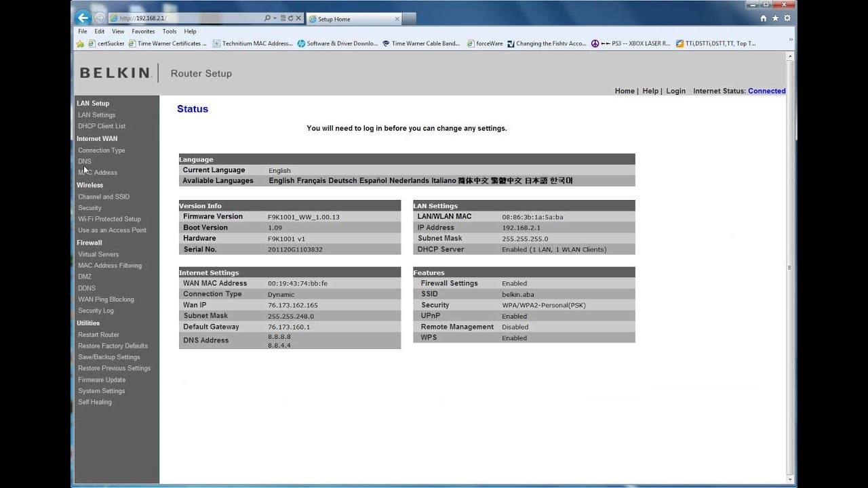Image resolution: width=868 pixels, height=488 pixels.
Task: Close the Setup Home tab
Action: coord(397,19)
